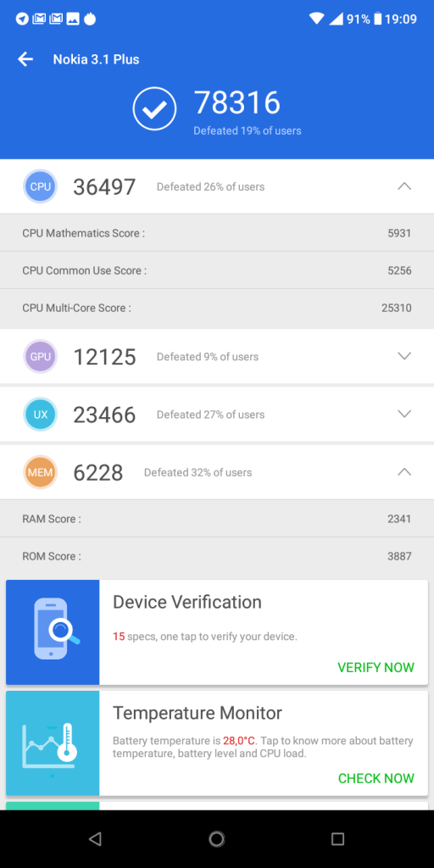Tap the total score 78316
434x868 pixels.
(x=237, y=103)
